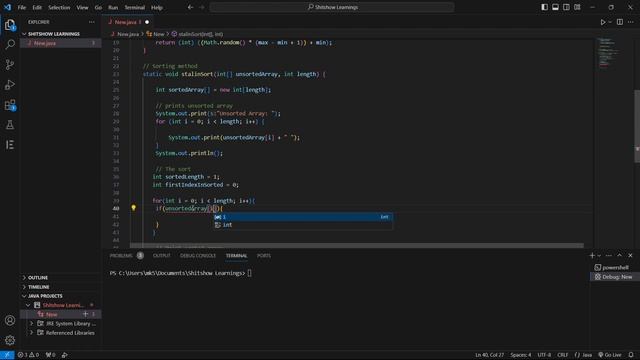Select New.java in Explorer file tree

60,43
